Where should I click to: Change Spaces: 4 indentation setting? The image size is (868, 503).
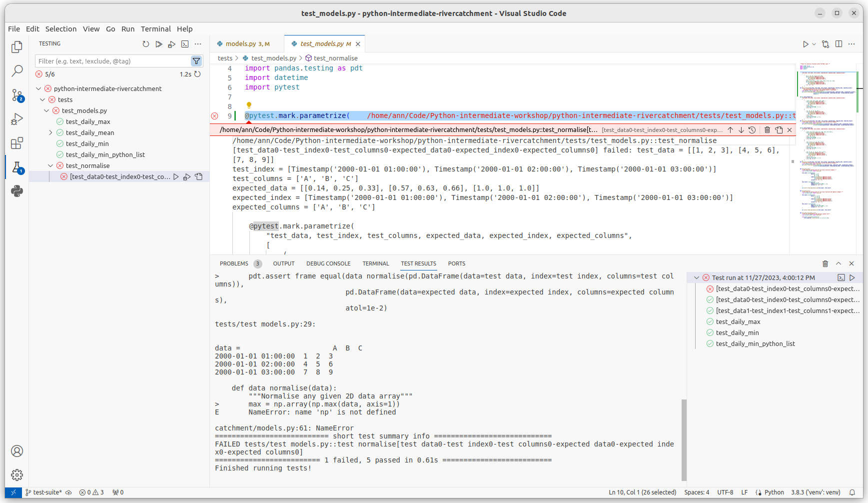pyautogui.click(x=697, y=492)
